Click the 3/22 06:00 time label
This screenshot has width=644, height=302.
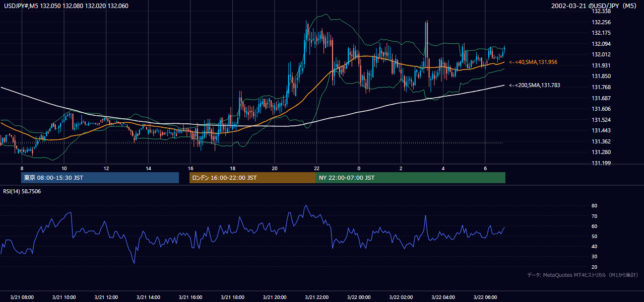[485, 297]
